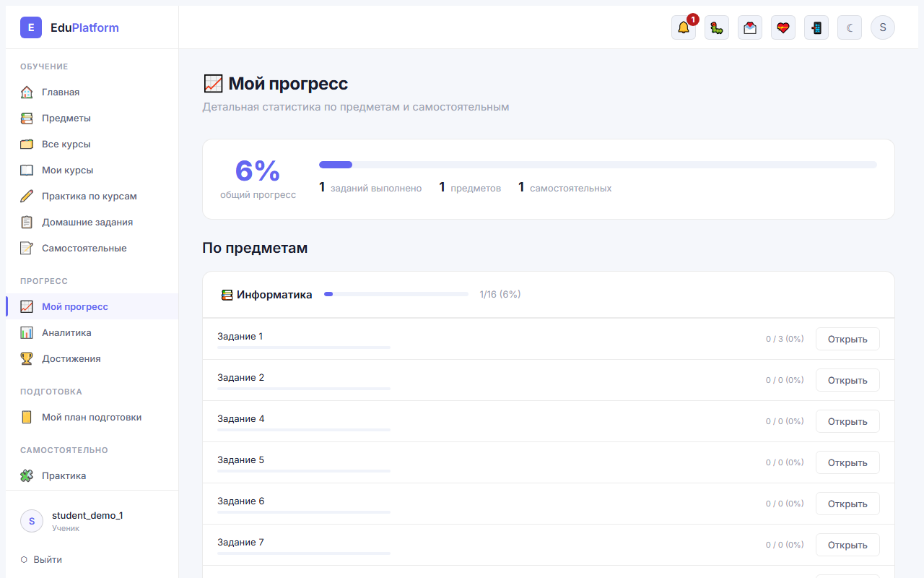Click the Задание 6 row title

click(241, 501)
